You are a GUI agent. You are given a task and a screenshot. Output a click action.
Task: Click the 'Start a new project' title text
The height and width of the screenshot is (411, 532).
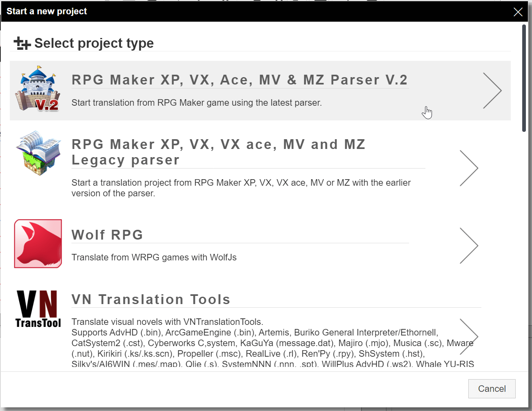point(47,11)
